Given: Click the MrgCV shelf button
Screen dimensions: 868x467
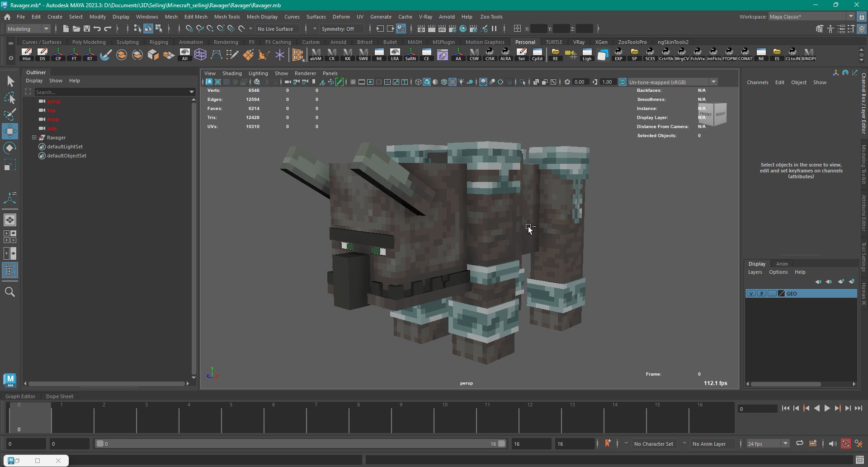Looking at the screenshot, I should click(x=682, y=55).
